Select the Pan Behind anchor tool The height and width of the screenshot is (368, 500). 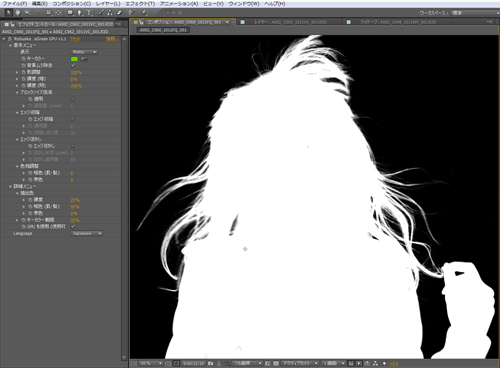[x=58, y=13]
